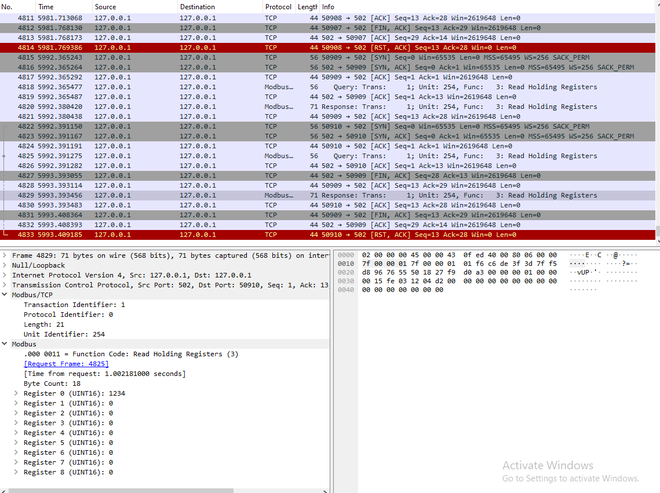This screenshot has width=660, height=493.
Task: Click hex offset 0030 row bytes
Action: pos(459,281)
